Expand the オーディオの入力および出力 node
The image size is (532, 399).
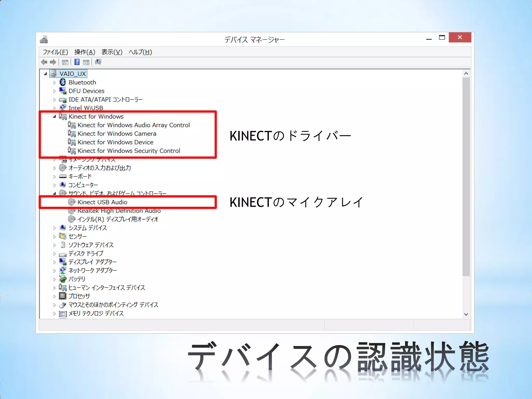(x=55, y=168)
